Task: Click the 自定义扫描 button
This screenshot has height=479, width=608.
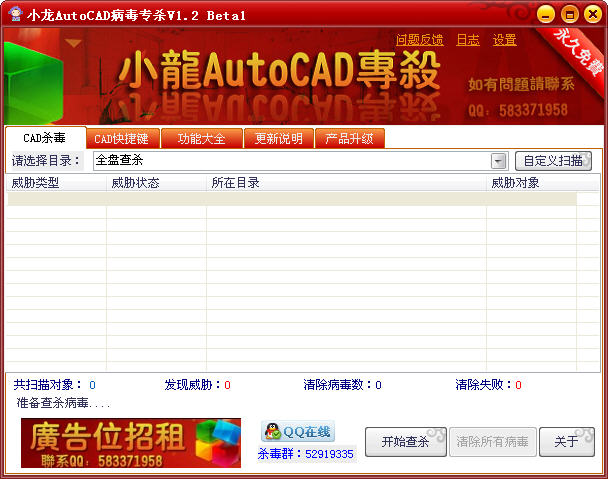Action: tap(553, 160)
